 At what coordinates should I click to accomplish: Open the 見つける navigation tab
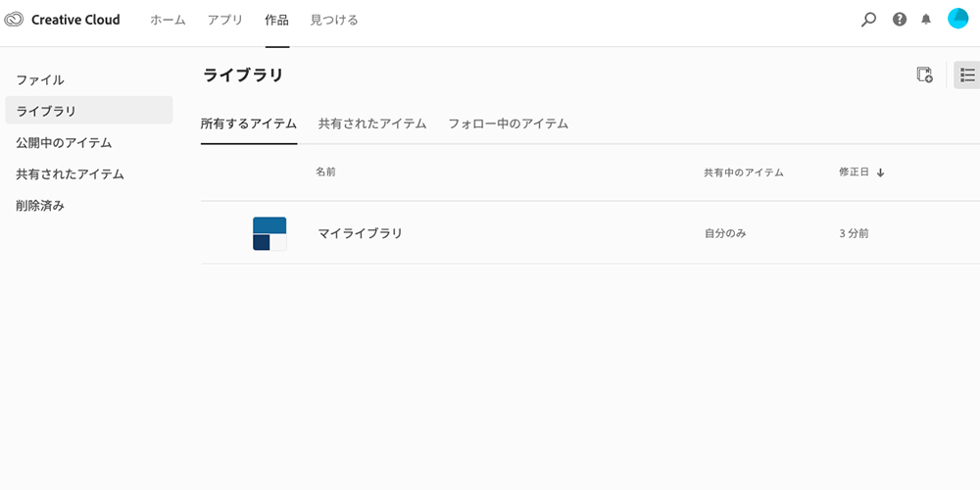(x=334, y=20)
